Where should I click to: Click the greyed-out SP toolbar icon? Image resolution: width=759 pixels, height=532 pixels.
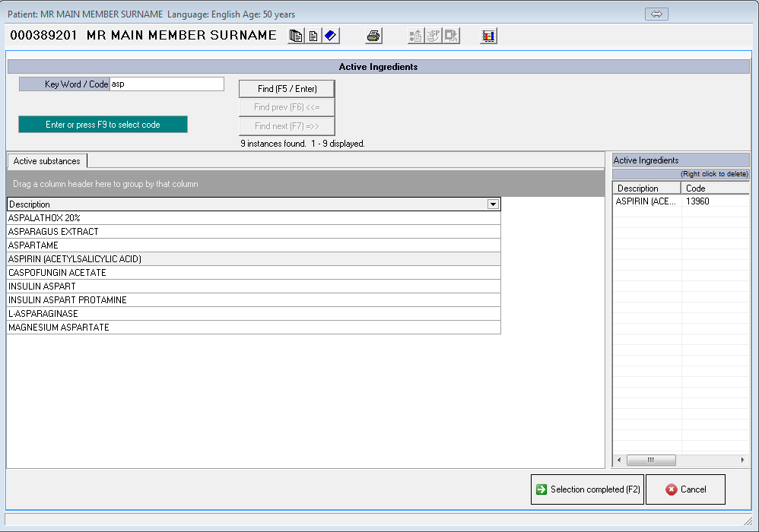(433, 36)
